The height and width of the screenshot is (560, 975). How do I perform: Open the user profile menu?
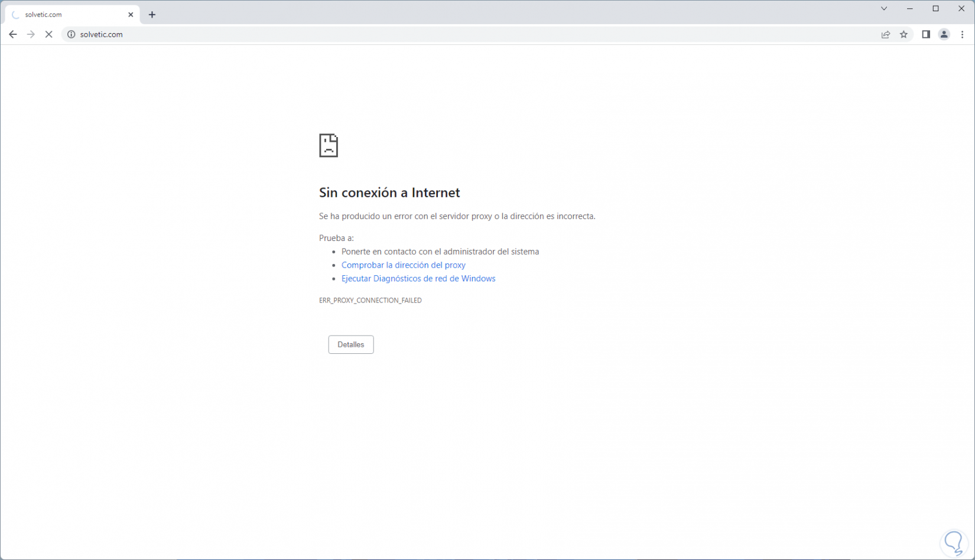(x=944, y=34)
